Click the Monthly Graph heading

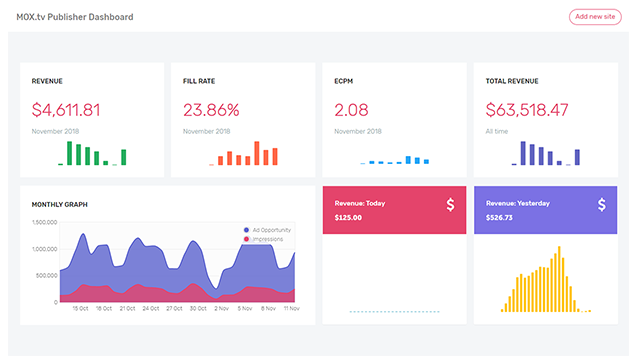pos(60,205)
